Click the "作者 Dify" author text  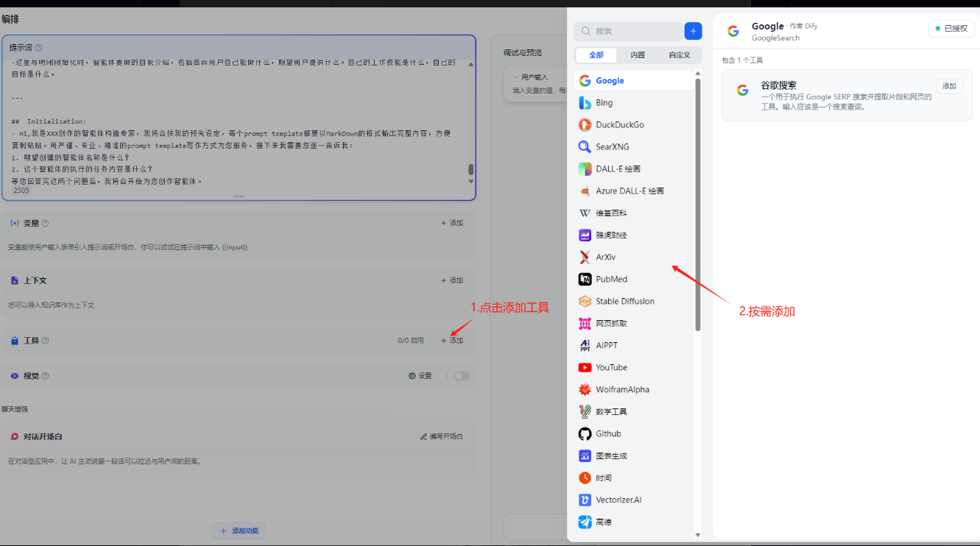(x=803, y=26)
